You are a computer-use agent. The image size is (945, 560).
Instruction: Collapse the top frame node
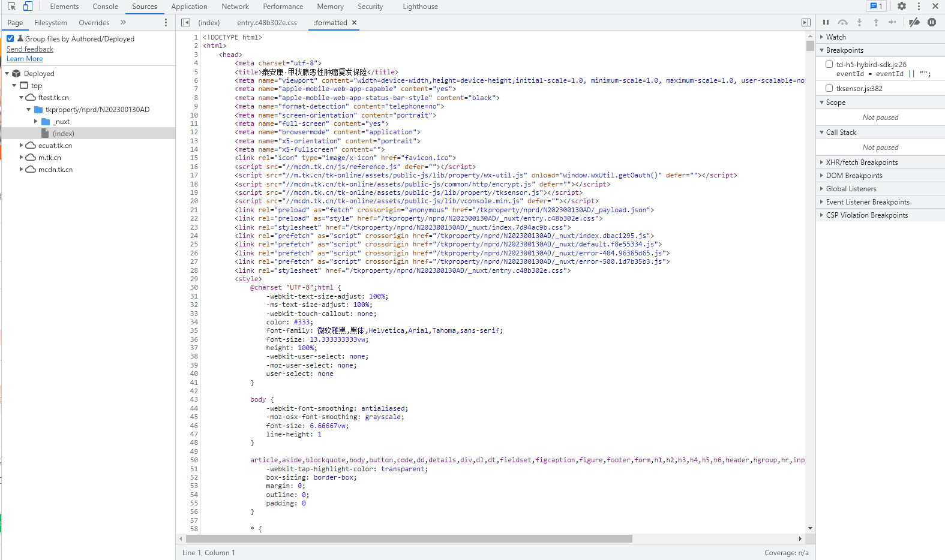coord(14,86)
